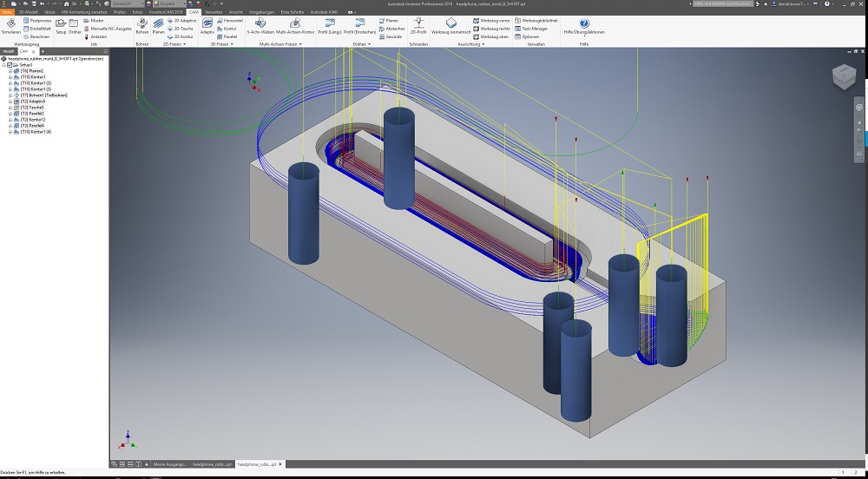The height and width of the screenshot is (479, 868).
Task: Switch to the Ansicht ribbon tab
Action: click(236, 11)
